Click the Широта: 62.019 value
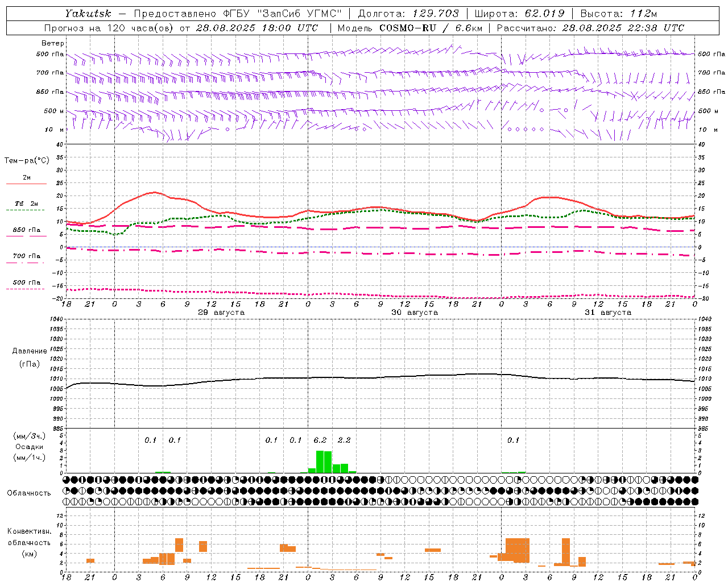This screenshot has width=728, height=582. 519,13
